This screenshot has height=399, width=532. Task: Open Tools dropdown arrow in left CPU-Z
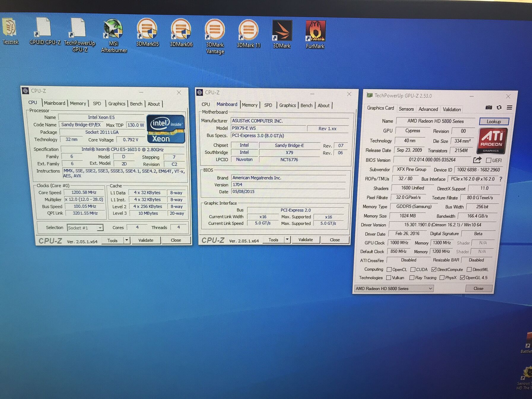(127, 240)
